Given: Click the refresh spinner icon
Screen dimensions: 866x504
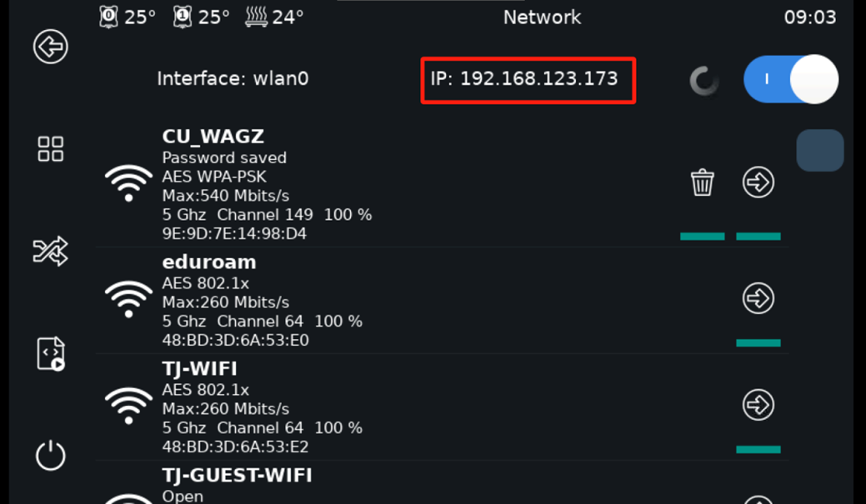Looking at the screenshot, I should [x=704, y=81].
